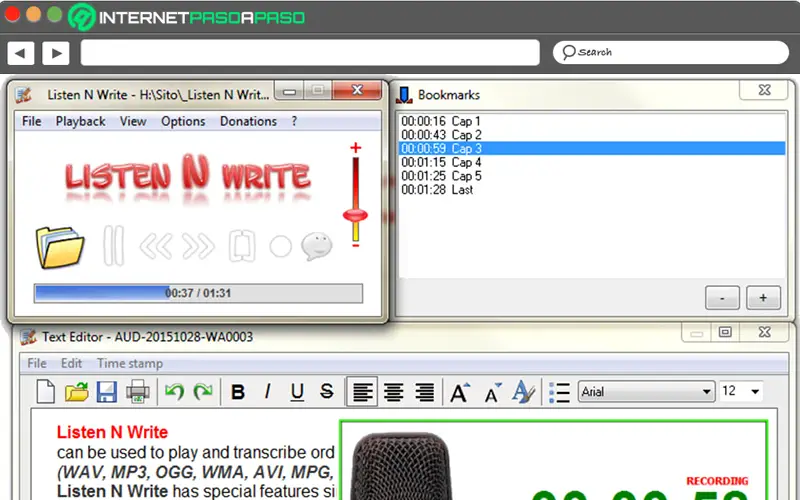
Task: Center align text
Action: click(x=393, y=392)
